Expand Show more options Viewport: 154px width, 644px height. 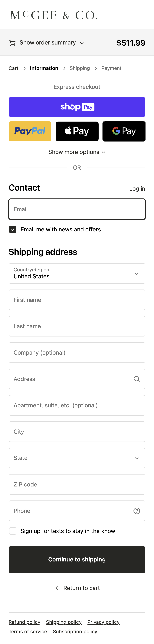coord(77,152)
